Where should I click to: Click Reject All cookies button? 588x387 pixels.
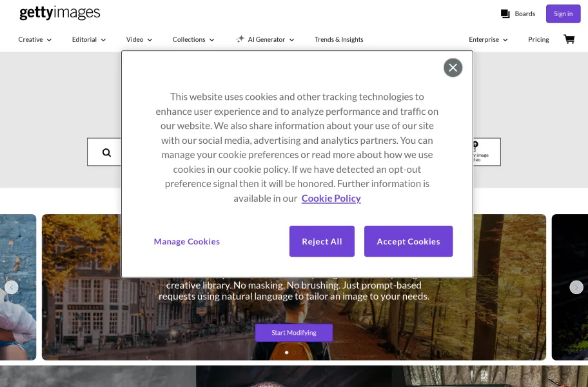click(x=322, y=241)
